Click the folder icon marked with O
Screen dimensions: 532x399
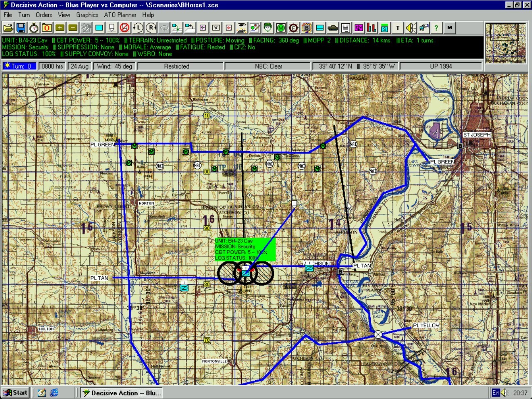click(47, 28)
